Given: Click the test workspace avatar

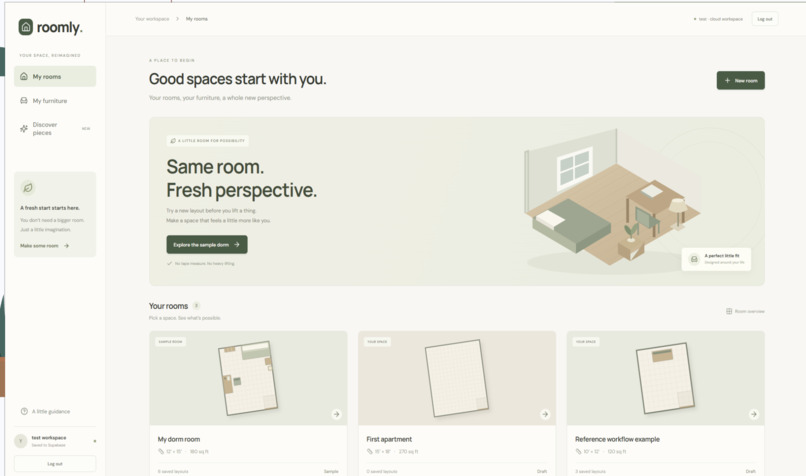Looking at the screenshot, I should click(x=21, y=441).
